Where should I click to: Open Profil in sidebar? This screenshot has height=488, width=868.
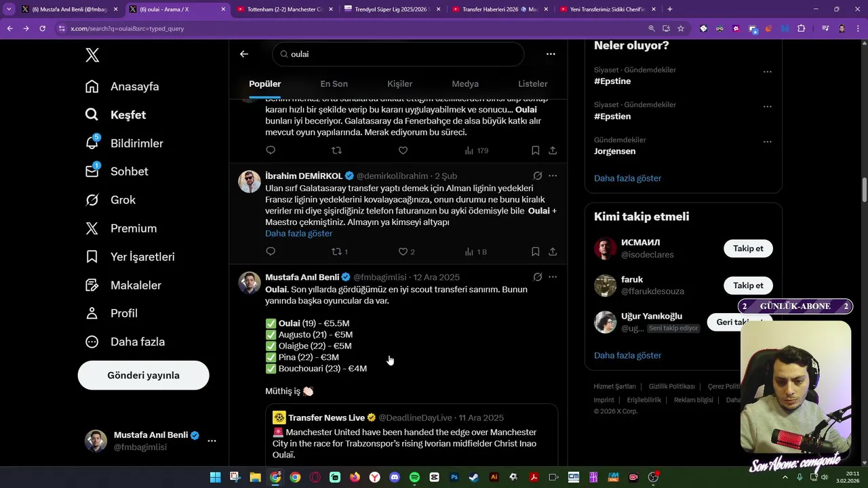click(x=111, y=313)
